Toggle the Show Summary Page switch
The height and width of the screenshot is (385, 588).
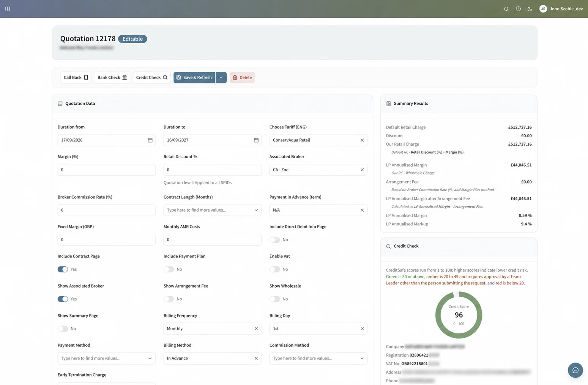pyautogui.click(x=63, y=328)
